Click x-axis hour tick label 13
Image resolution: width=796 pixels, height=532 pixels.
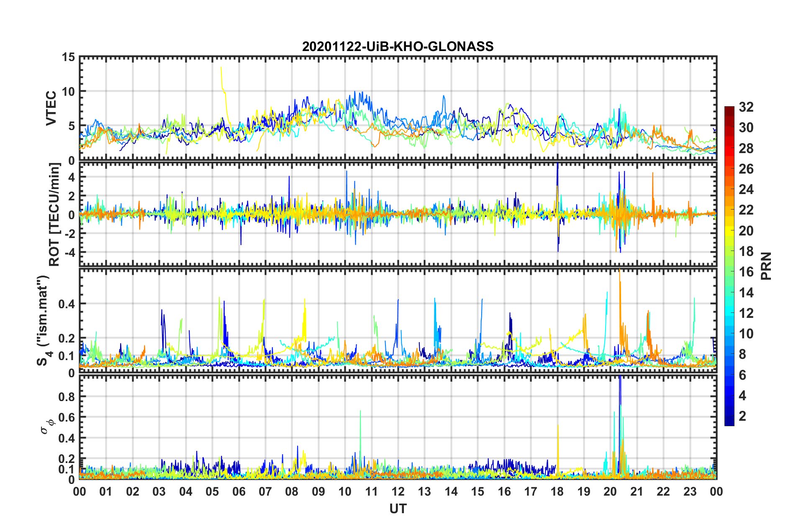point(424,492)
